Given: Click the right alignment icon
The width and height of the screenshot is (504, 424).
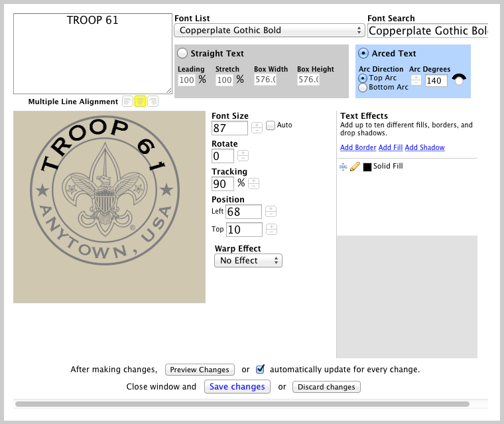Looking at the screenshot, I should pos(153,102).
